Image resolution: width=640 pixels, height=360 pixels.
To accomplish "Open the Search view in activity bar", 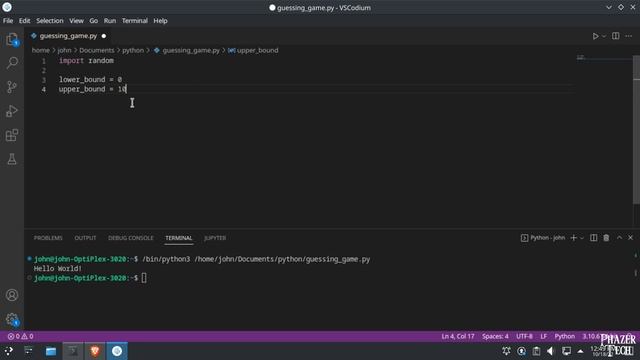I will coord(12,62).
